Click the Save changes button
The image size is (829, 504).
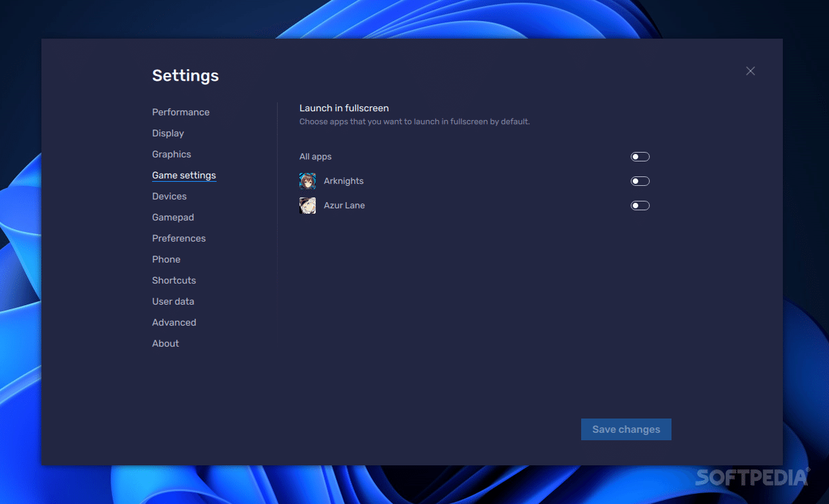(626, 429)
